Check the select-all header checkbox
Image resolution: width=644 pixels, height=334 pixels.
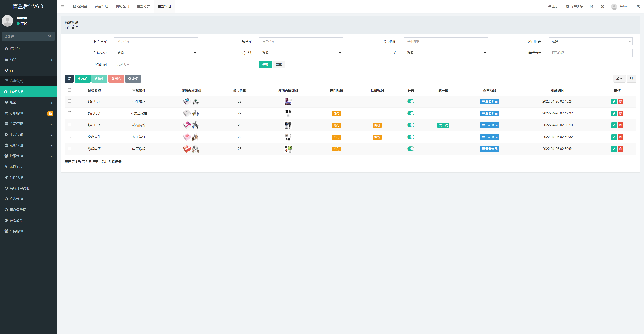(69, 90)
